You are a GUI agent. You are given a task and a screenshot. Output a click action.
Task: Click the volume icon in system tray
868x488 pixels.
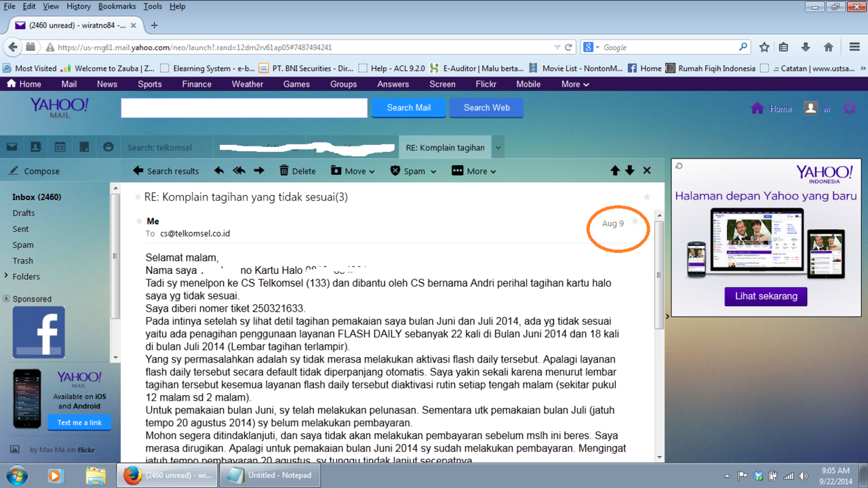click(803, 475)
